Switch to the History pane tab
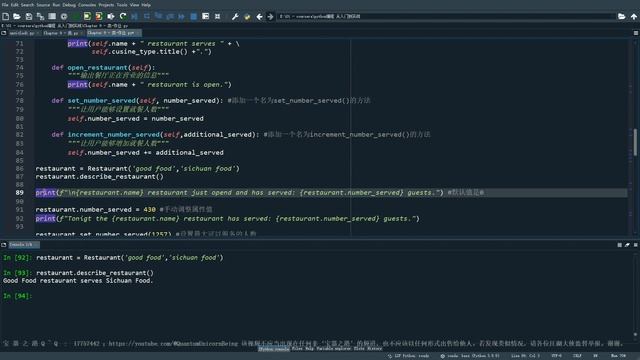Image resolution: width=640 pixels, height=360 pixels. (x=374, y=349)
